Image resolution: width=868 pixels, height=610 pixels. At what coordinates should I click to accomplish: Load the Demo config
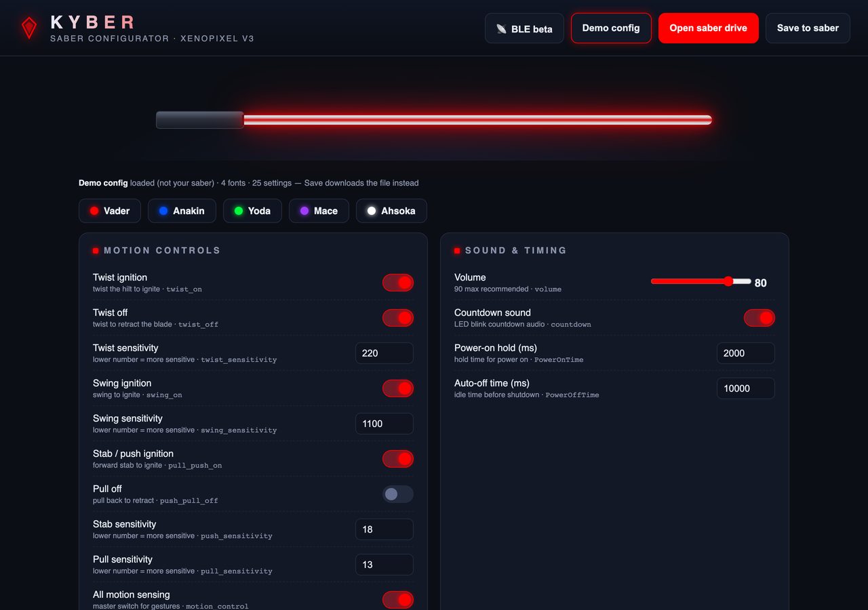click(x=611, y=28)
